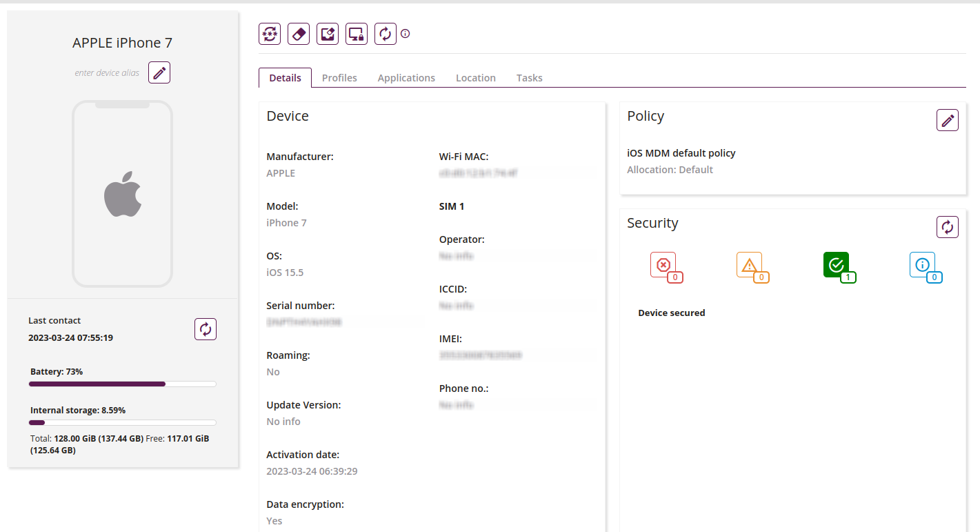This screenshot has width=980, height=532.
Task: Click 'Allocation: Default' text
Action: tap(670, 170)
